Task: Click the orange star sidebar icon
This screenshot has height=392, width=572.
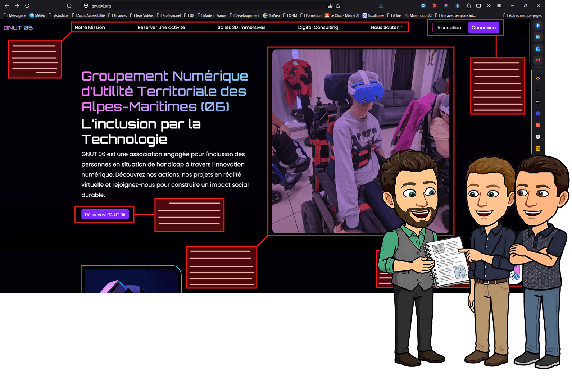Action: pos(538,78)
